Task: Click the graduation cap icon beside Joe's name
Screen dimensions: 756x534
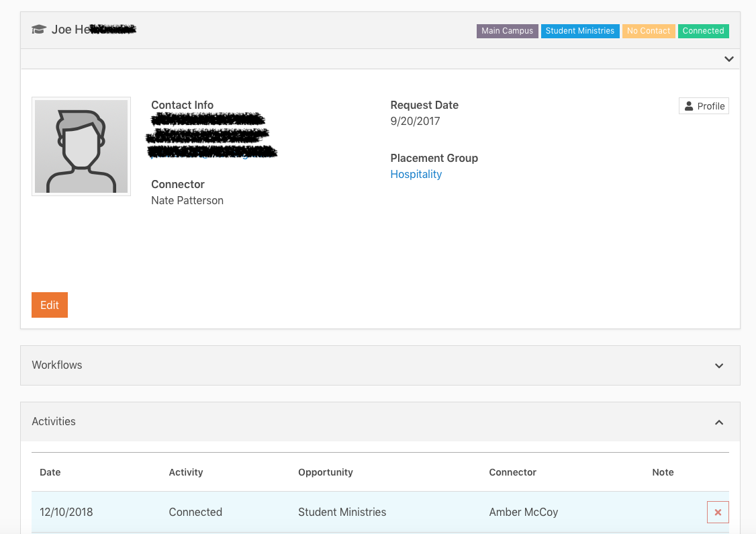Action: [x=38, y=29]
